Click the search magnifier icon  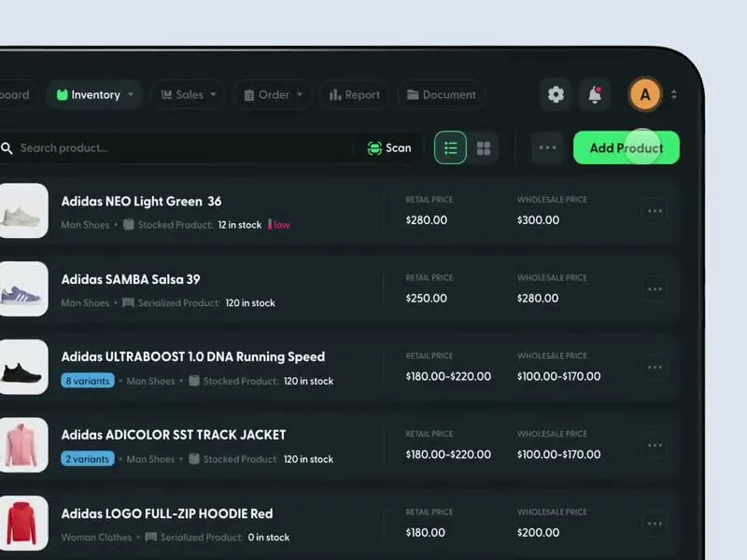7,148
